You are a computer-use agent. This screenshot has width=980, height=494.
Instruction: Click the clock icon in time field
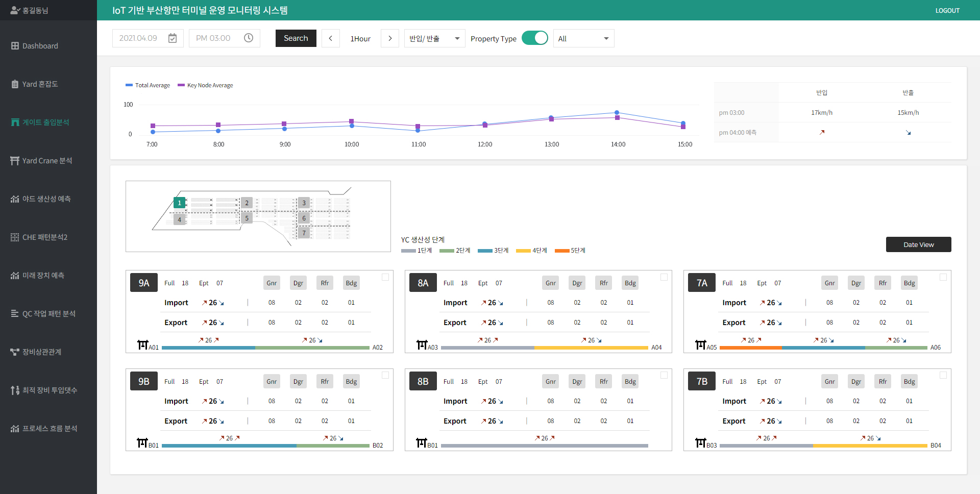(249, 38)
